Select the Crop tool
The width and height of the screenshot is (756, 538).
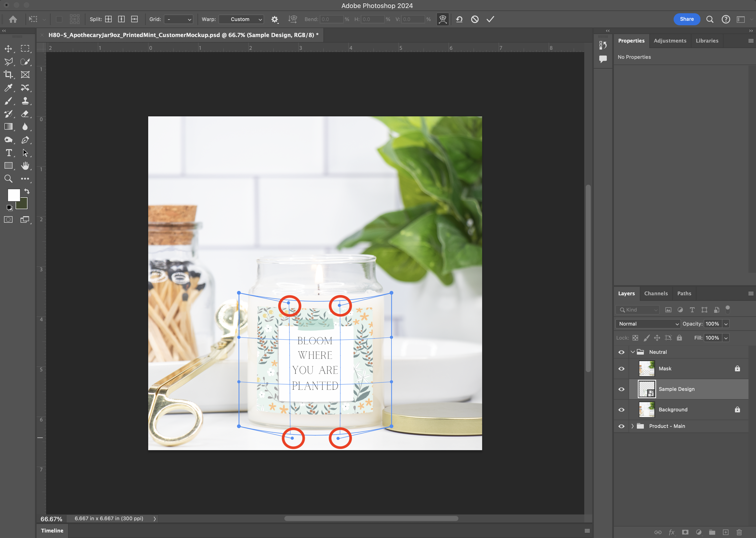(x=8, y=75)
